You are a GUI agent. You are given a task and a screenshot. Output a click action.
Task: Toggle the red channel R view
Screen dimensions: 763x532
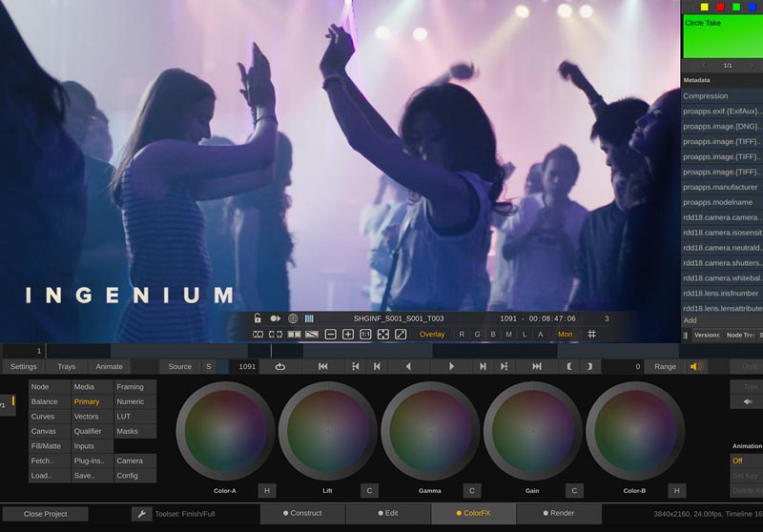click(463, 335)
